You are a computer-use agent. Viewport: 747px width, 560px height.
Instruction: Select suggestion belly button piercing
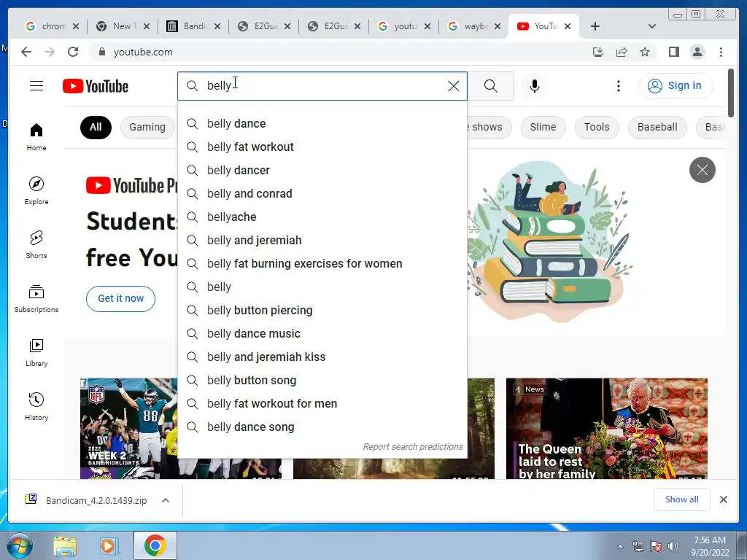(x=322, y=310)
